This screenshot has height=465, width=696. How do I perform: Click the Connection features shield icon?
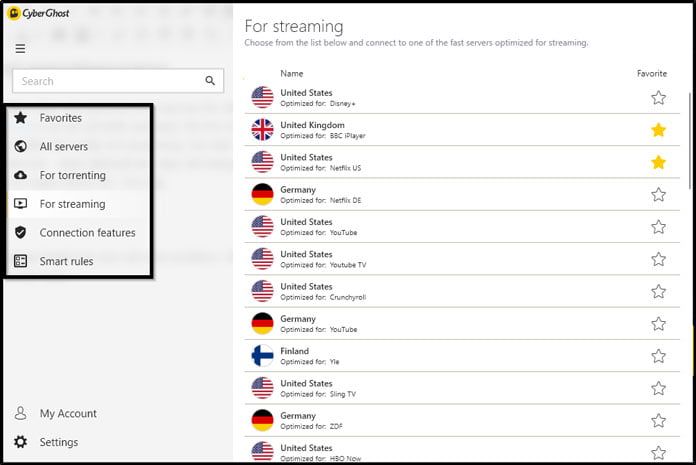coord(20,232)
